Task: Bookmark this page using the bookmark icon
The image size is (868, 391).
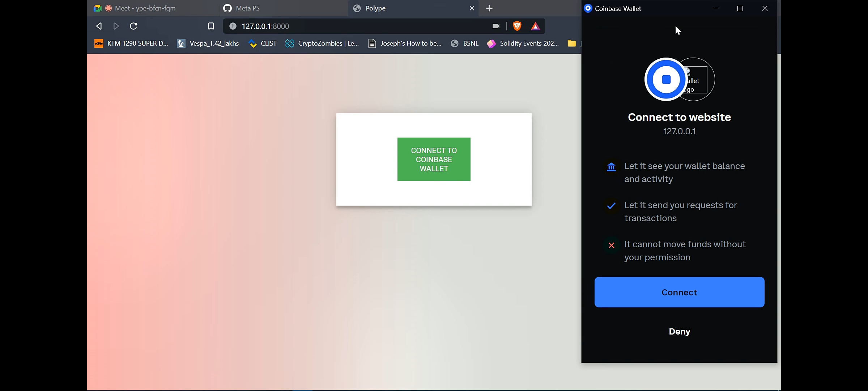Action: [211, 26]
